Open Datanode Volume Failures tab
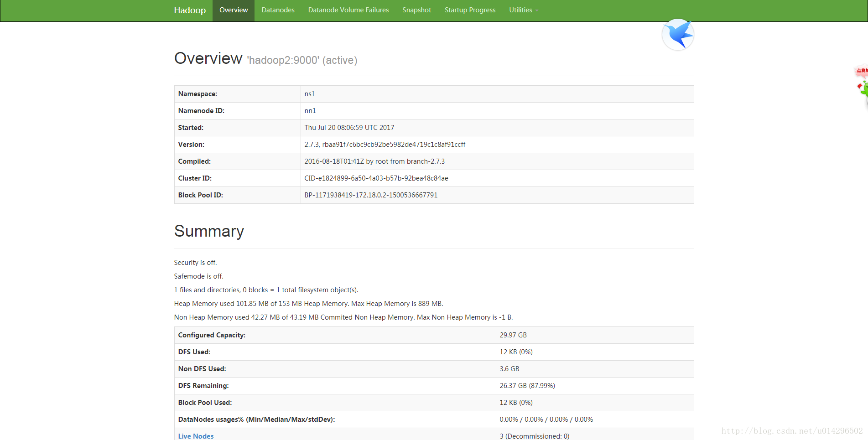 point(348,10)
